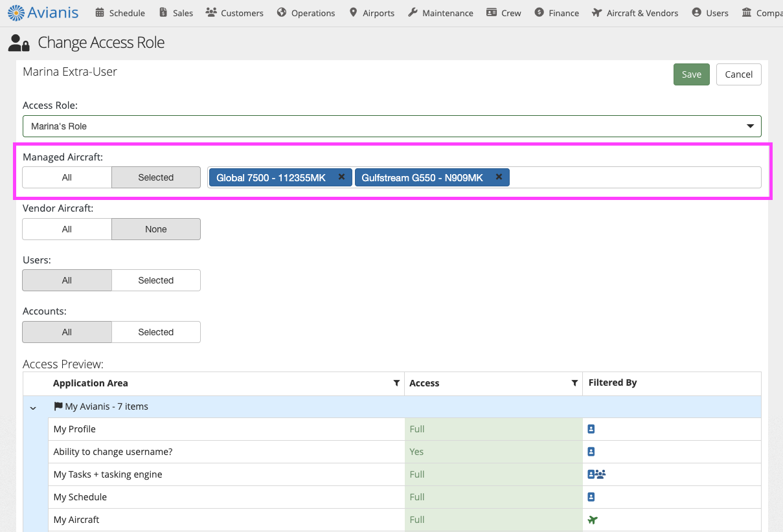Remove Global 7500 - 112355MK aircraft tag

point(341,177)
